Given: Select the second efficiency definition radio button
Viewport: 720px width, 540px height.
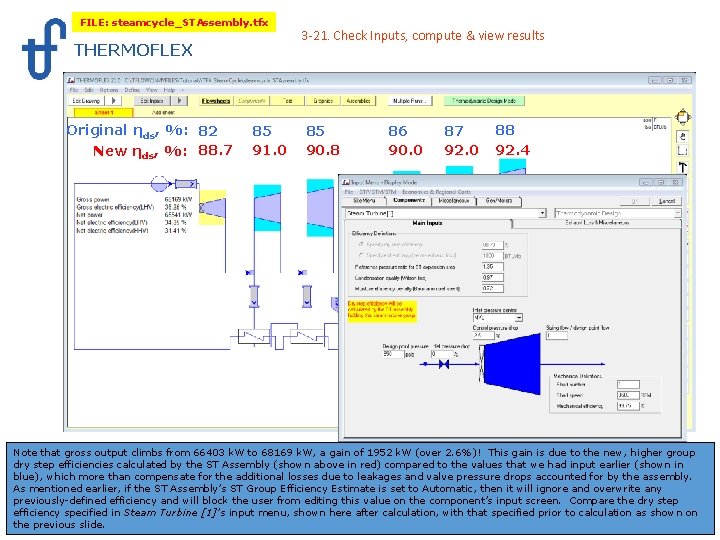Looking at the screenshot, I should (x=361, y=255).
